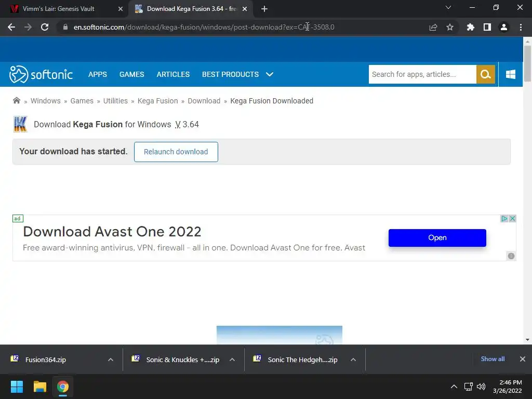Screen dimensions: 532x399
Task: Show all downloads
Action: click(x=493, y=359)
